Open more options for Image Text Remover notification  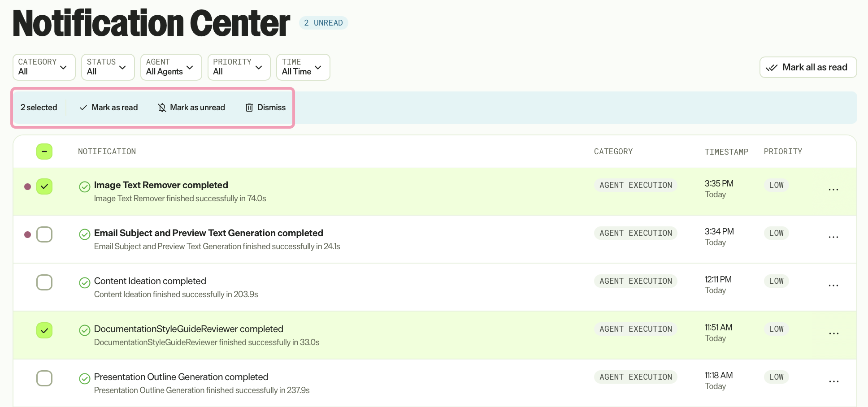[833, 190]
